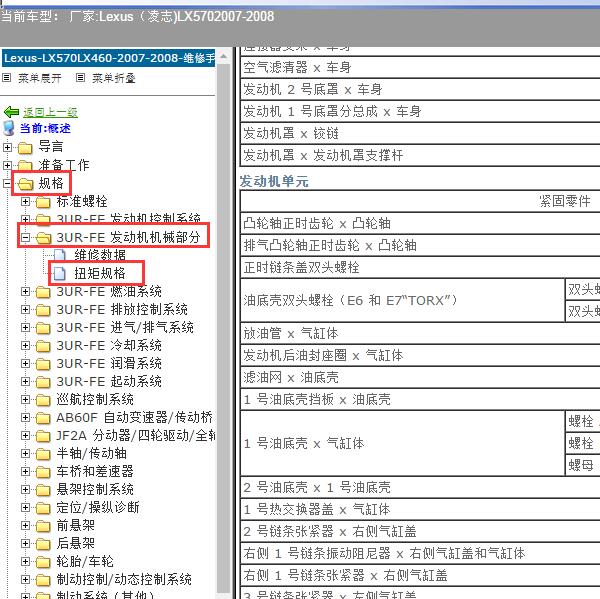Select the 准备工作 tree item label
The image size is (600, 599).
pos(64,165)
